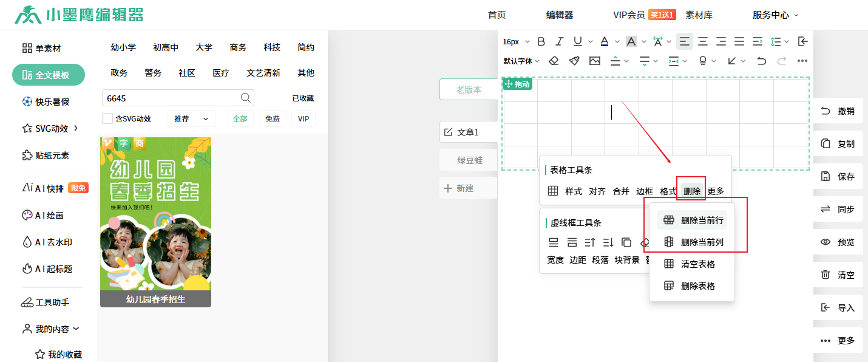Select right text alignment
Viewport: 868px width, 362px height.
click(x=721, y=41)
